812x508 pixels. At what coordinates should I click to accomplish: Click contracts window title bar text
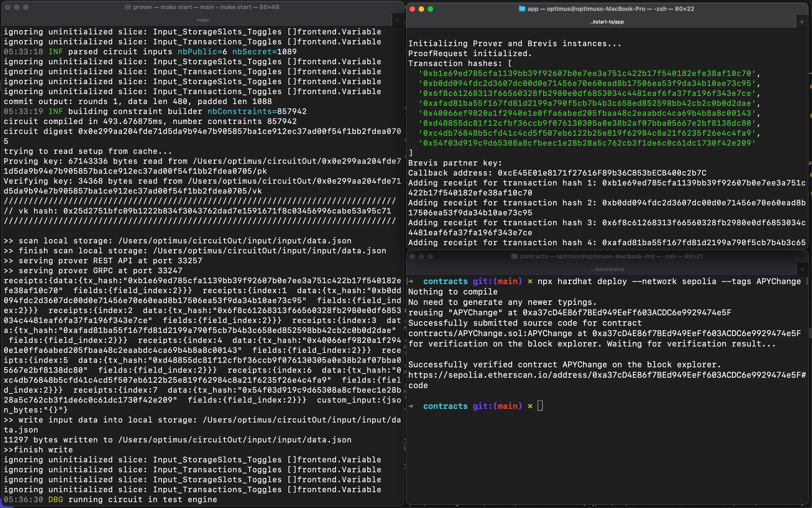tap(611, 256)
